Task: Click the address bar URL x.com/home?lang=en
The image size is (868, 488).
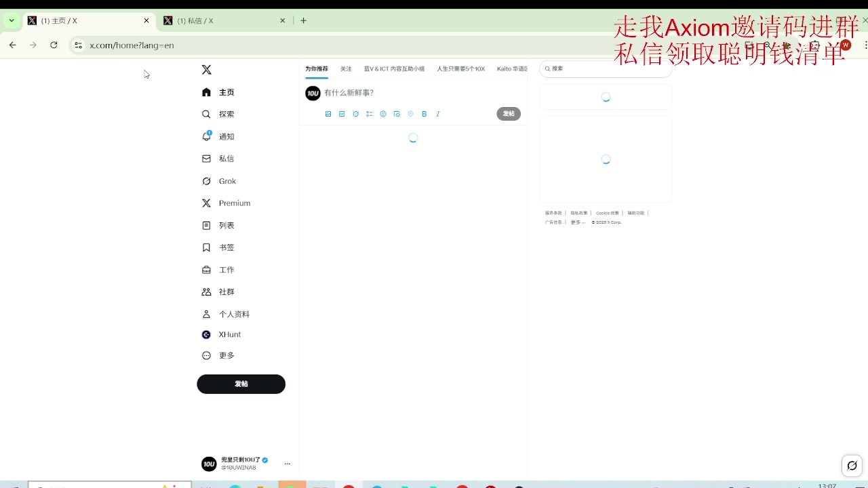Action: [132, 45]
